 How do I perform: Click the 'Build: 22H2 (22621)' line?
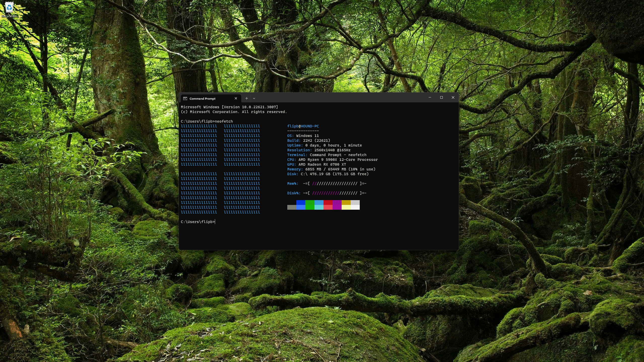click(309, 140)
